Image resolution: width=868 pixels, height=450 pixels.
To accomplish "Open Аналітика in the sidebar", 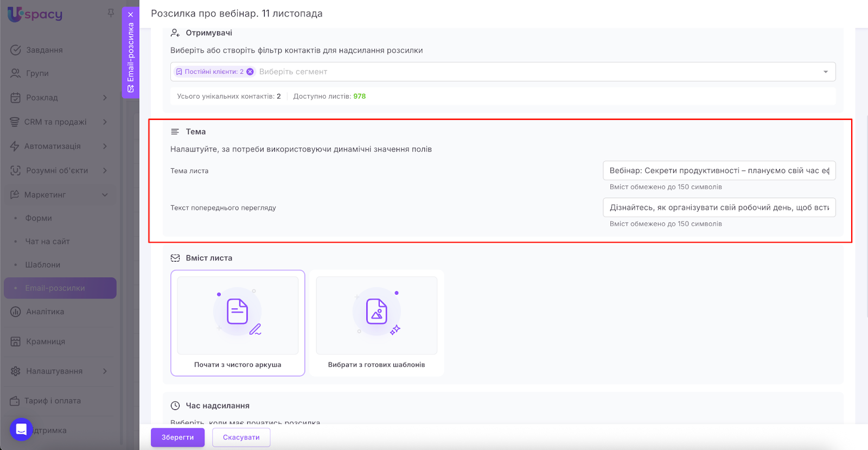I will tap(45, 312).
